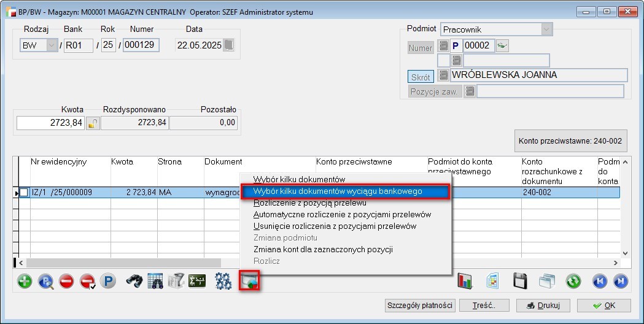This screenshot has width=644, height=324.
Task: Click the gray round P icon
Action: pos(108,282)
